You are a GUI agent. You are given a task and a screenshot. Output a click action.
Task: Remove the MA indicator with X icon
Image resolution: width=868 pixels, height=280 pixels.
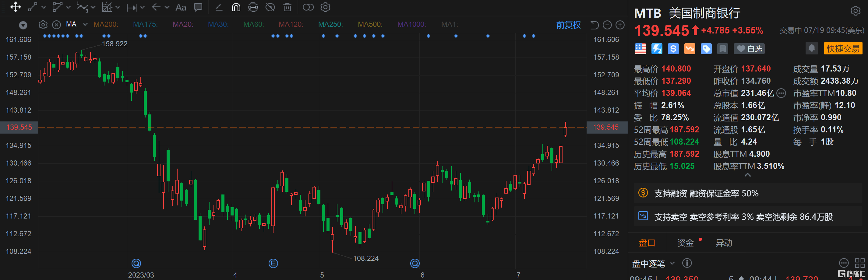click(57, 25)
